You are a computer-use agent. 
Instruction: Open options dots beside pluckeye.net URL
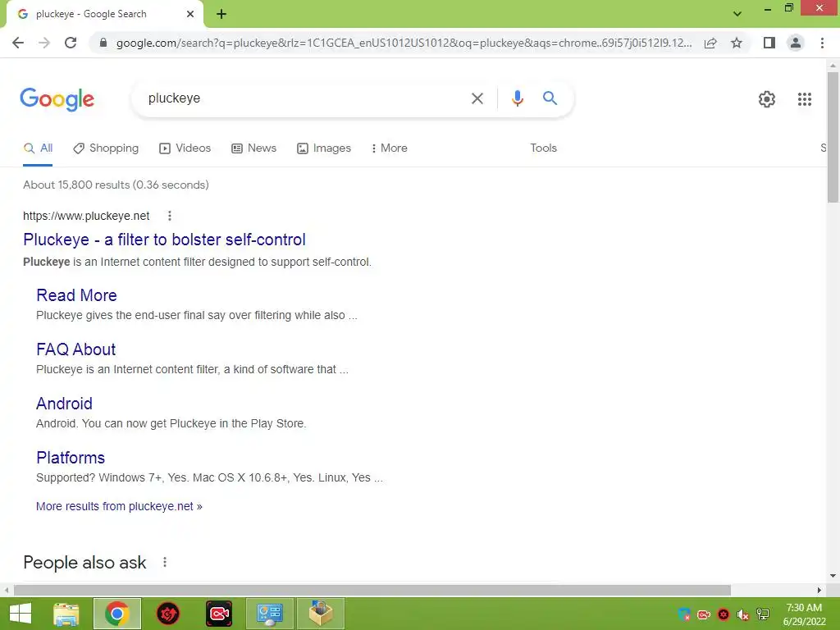(169, 216)
